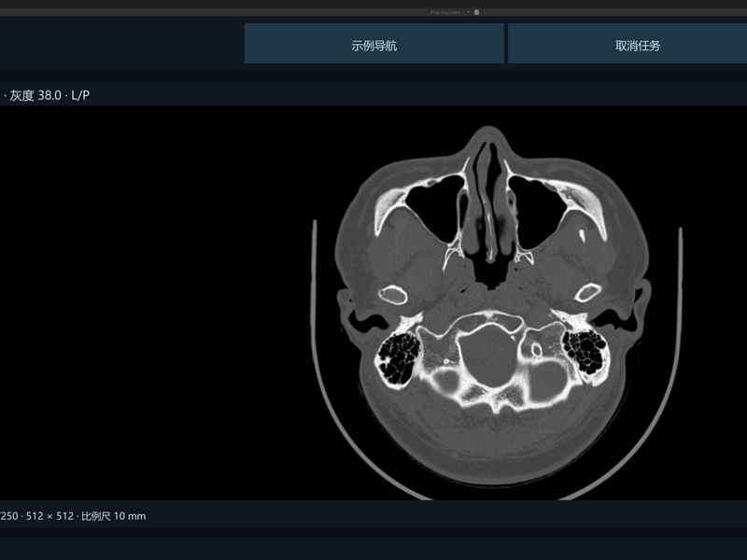Viewport: 747px width, 560px height.
Task: Click the mastoid air cells on the image's right side
Action: coord(585,351)
